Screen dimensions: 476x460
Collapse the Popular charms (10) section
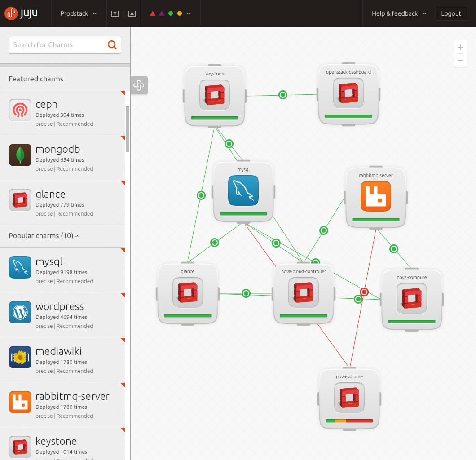[x=44, y=236]
